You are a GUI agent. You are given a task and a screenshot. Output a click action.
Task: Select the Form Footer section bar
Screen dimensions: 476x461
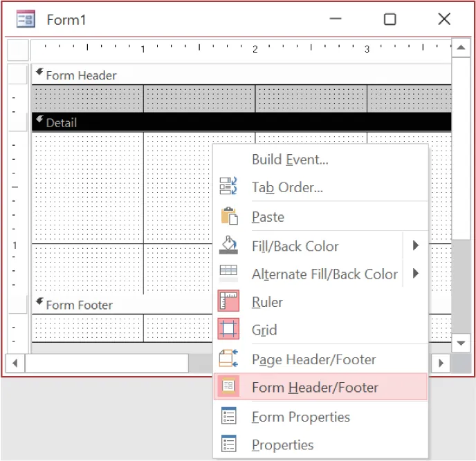tap(125, 305)
